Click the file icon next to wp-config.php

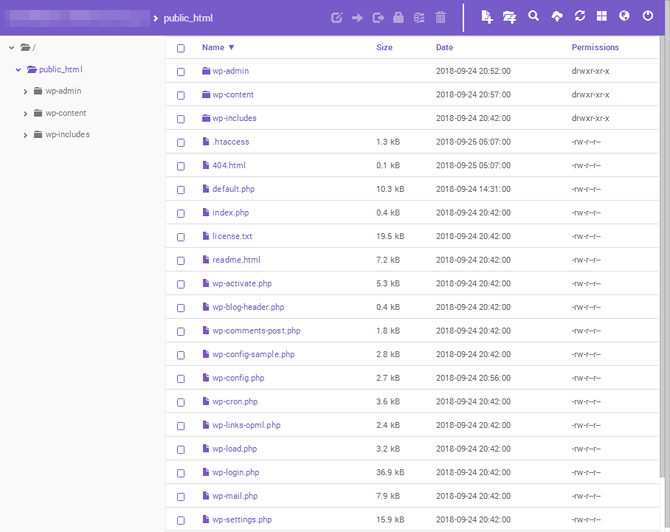pyautogui.click(x=206, y=378)
